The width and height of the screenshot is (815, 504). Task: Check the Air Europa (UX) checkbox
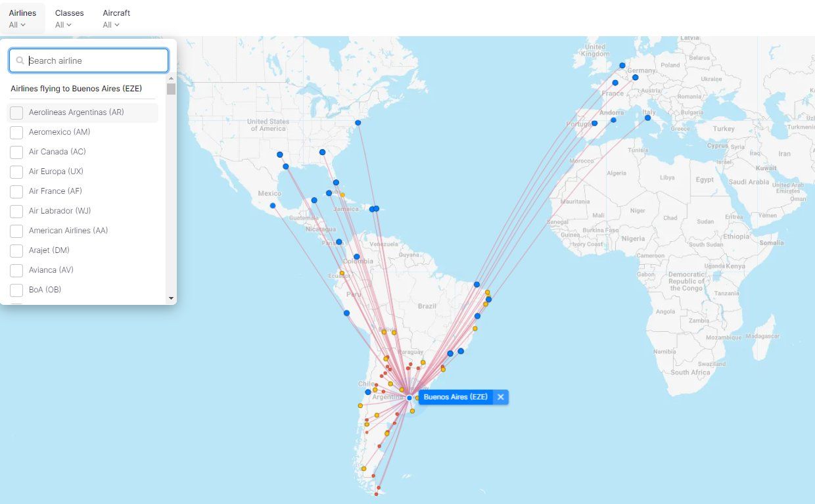click(16, 172)
